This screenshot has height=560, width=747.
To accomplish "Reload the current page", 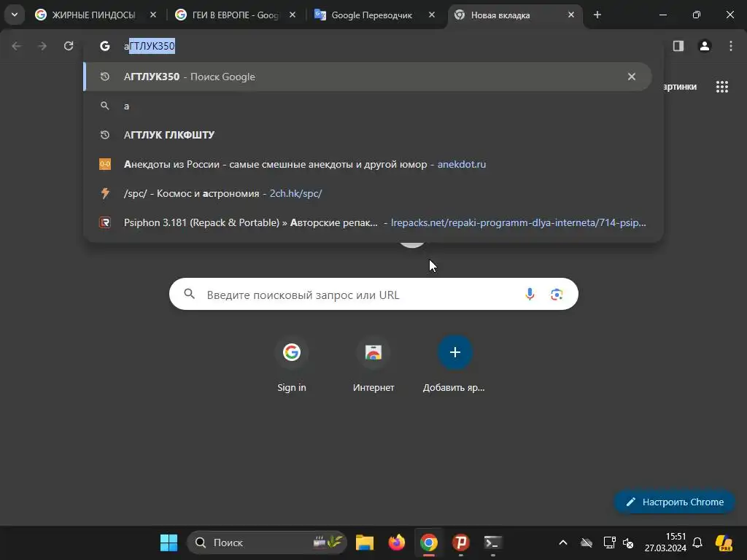I will pos(69,46).
